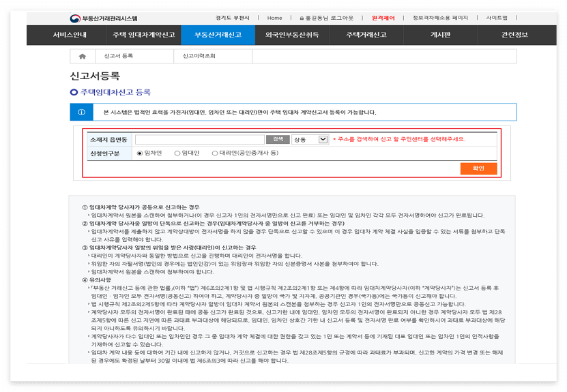This screenshot has height=392, width=567.
Task: Open the 서비스안내 menu
Action: 70,35
